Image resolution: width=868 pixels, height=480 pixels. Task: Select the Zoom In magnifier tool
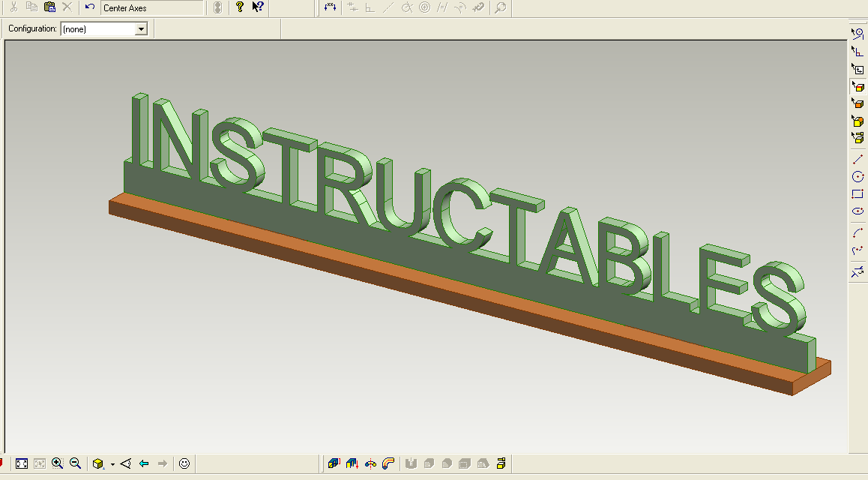[58, 463]
